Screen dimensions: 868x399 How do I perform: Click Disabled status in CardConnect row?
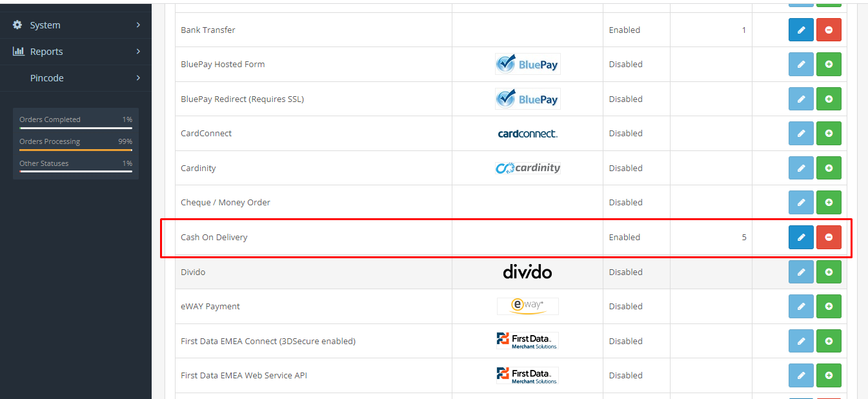(625, 133)
